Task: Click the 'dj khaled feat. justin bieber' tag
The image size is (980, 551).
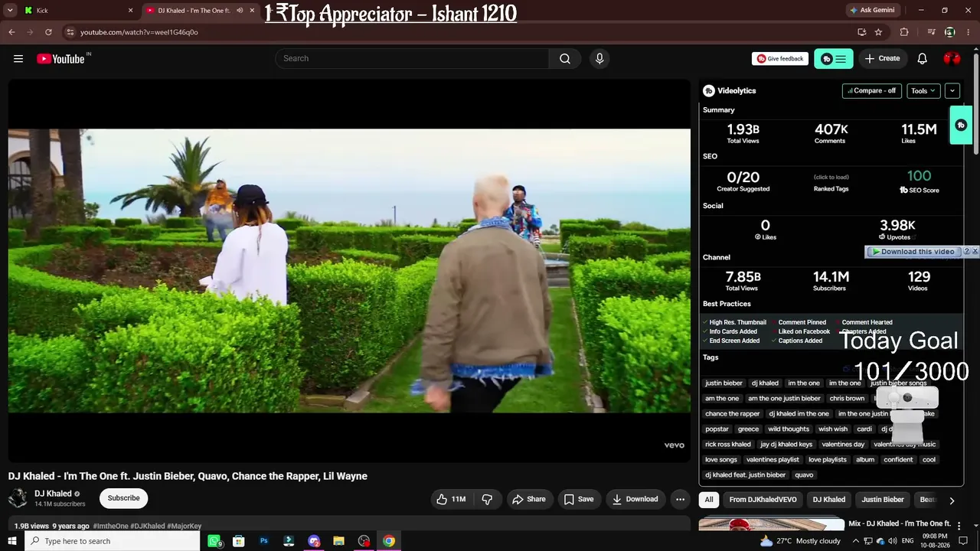Action: [746, 475]
